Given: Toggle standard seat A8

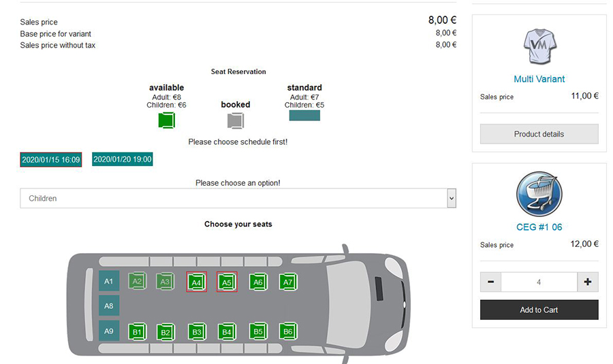Looking at the screenshot, I should point(109,305).
